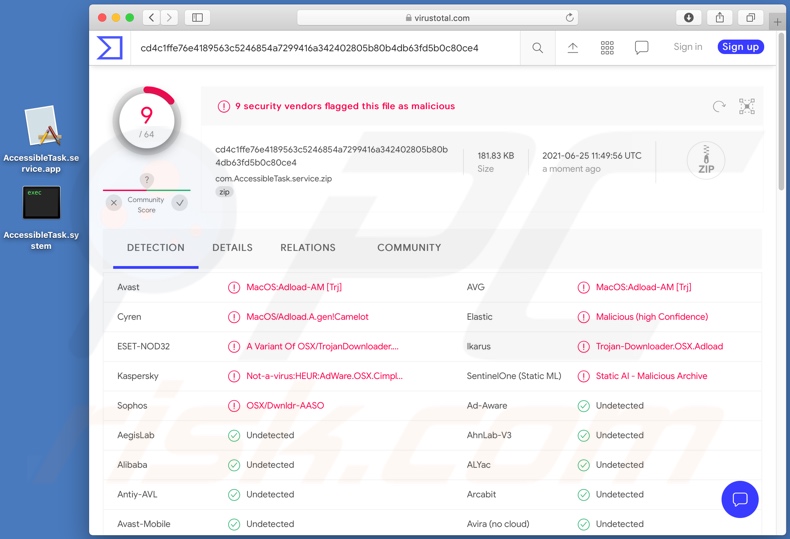Click the 181.83 KB size value
This screenshot has height=539, width=790.
pos(496,156)
